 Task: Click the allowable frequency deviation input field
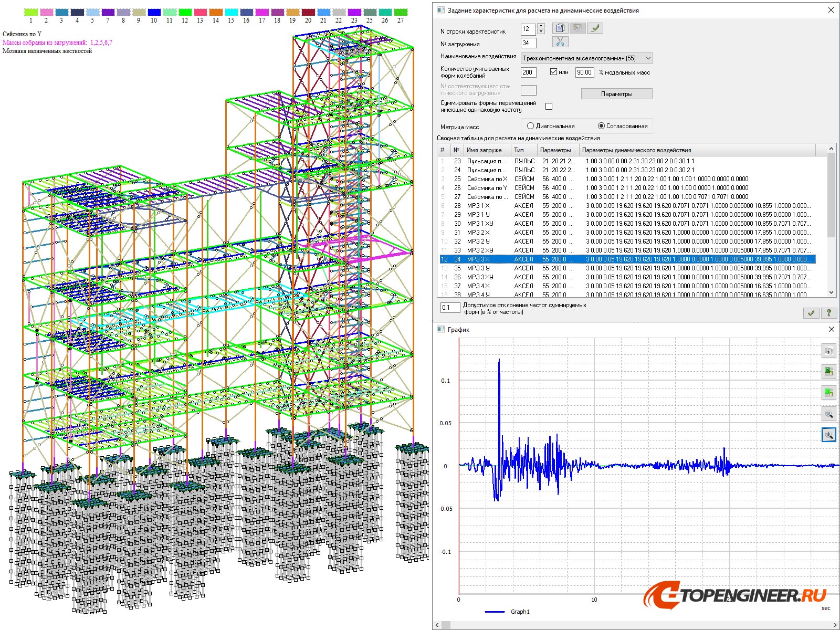pos(450,308)
